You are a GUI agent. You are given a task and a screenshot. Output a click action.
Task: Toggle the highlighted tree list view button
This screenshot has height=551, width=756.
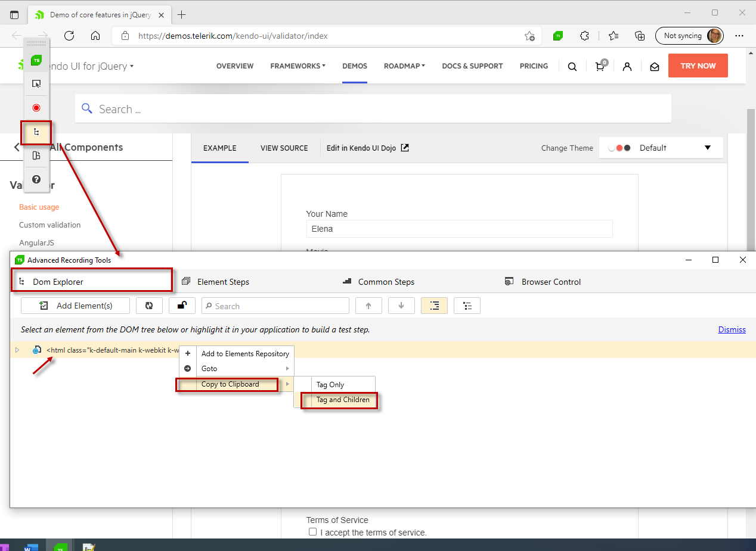[434, 306]
